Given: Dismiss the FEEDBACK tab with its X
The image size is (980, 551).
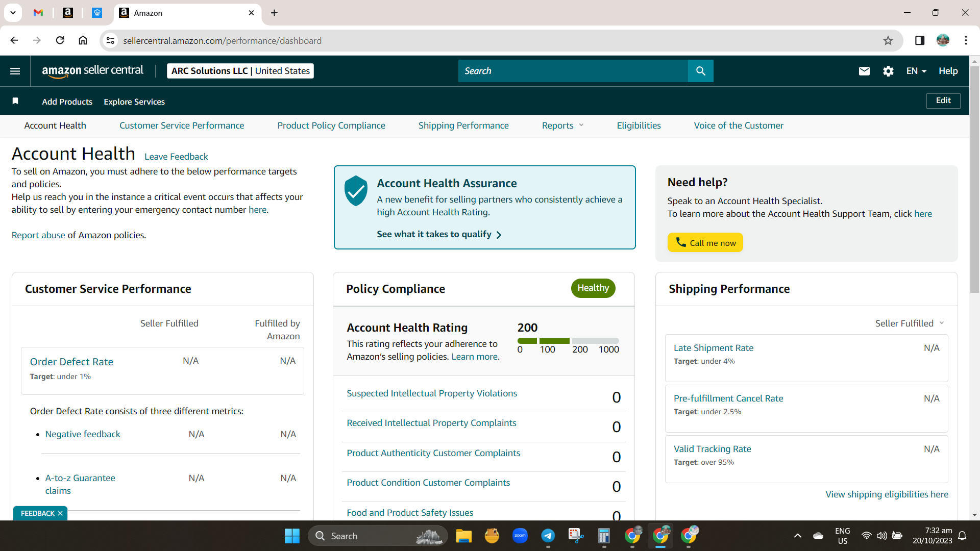Looking at the screenshot, I should 60,513.
